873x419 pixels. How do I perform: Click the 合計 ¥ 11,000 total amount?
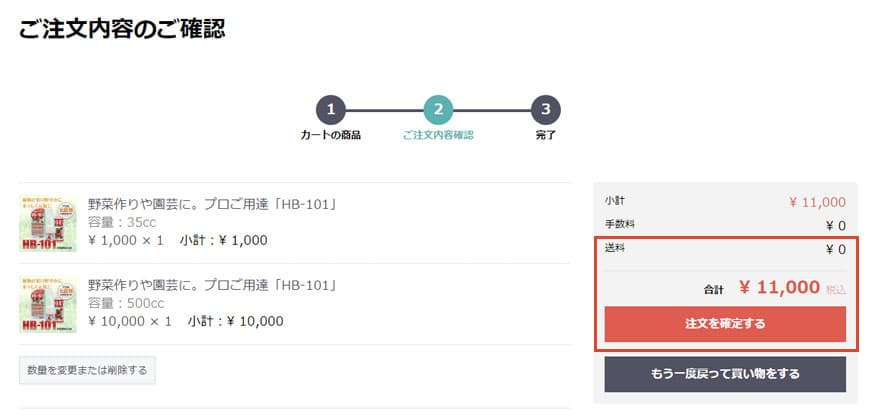click(x=780, y=288)
